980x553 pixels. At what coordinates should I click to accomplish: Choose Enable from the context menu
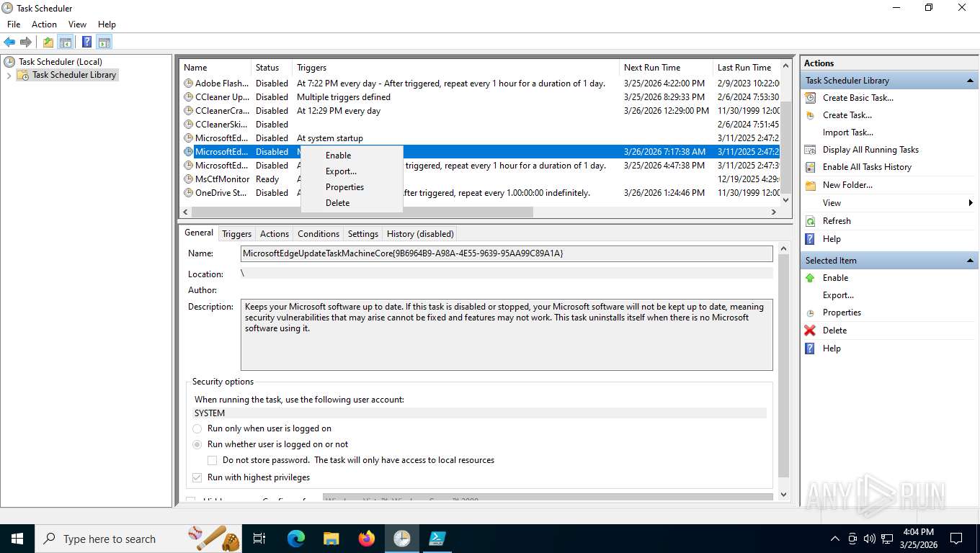pos(352,156)
